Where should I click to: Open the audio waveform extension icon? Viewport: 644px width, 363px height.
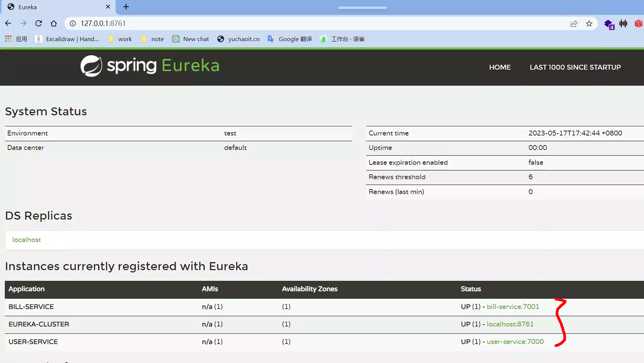pos(623,23)
